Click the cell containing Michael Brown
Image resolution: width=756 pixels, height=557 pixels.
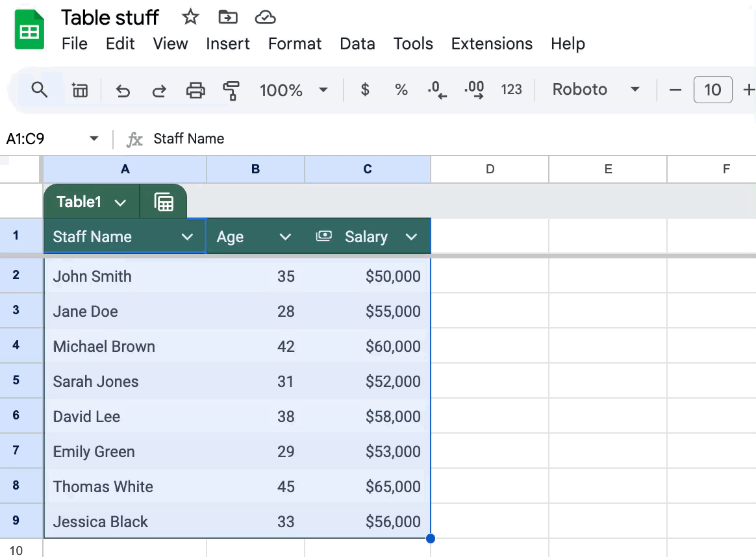[104, 347]
